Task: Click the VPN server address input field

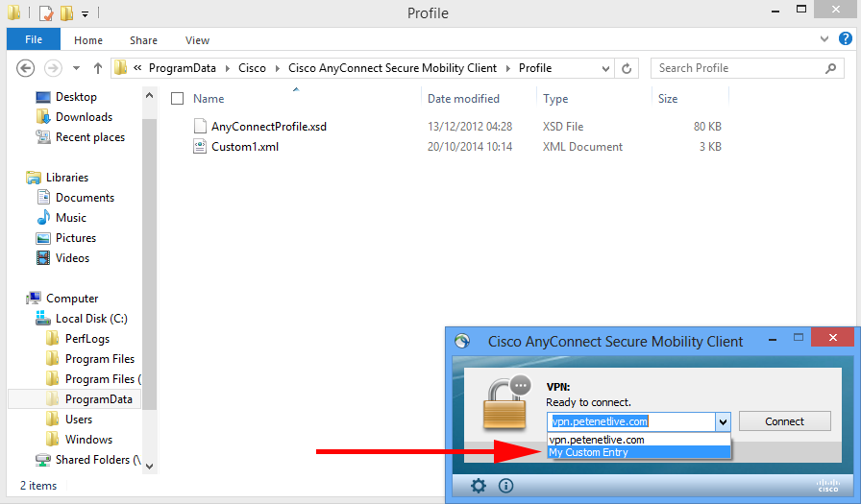Action: coord(631,421)
